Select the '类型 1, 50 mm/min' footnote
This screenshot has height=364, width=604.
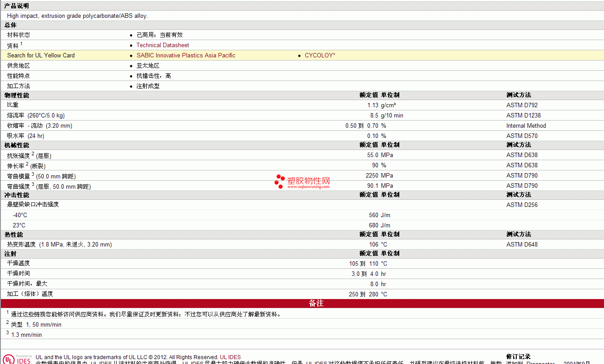36,324
